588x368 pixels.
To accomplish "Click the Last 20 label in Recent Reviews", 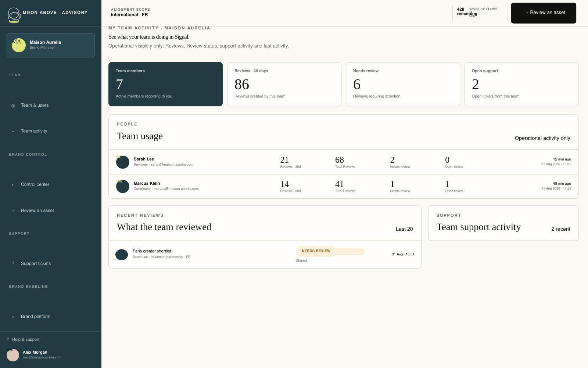I will (x=404, y=229).
